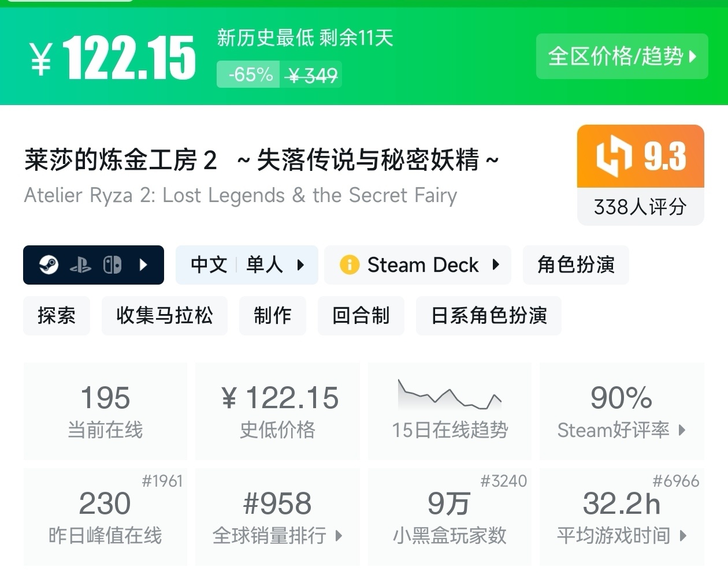Image resolution: width=728 pixels, height=575 pixels.
Task: Select the 角色扮演 tag
Action: click(575, 265)
